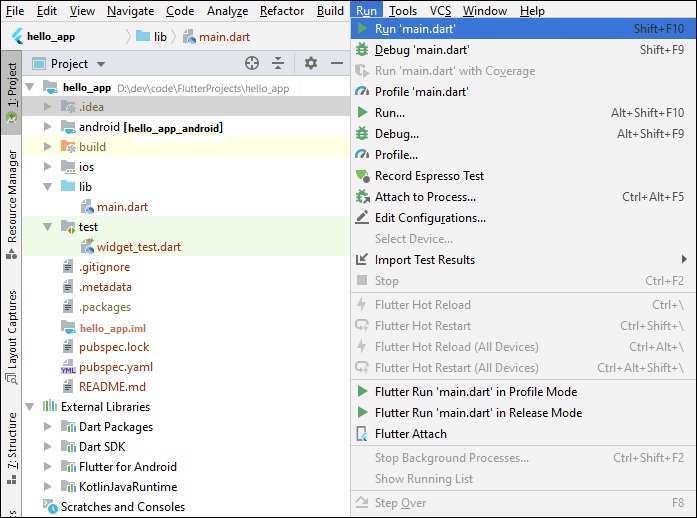Select Run... menu entry
This screenshot has height=518, width=697.
[523, 112]
